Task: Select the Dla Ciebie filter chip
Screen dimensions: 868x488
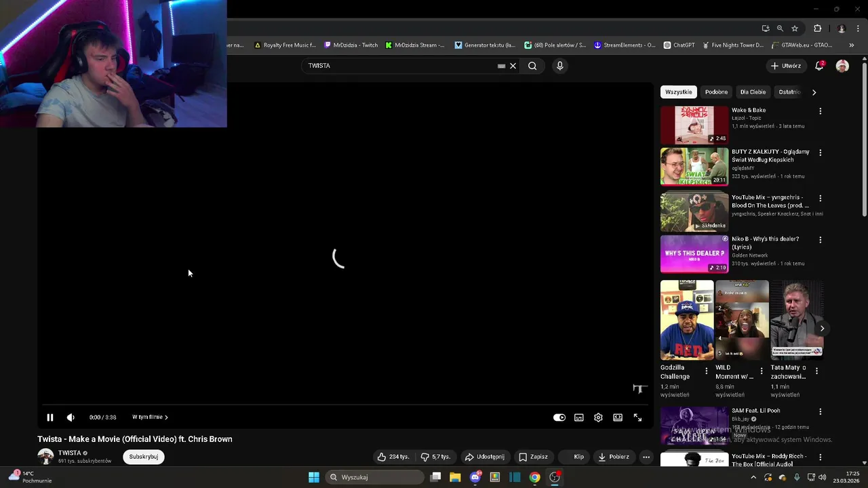Action: [753, 92]
